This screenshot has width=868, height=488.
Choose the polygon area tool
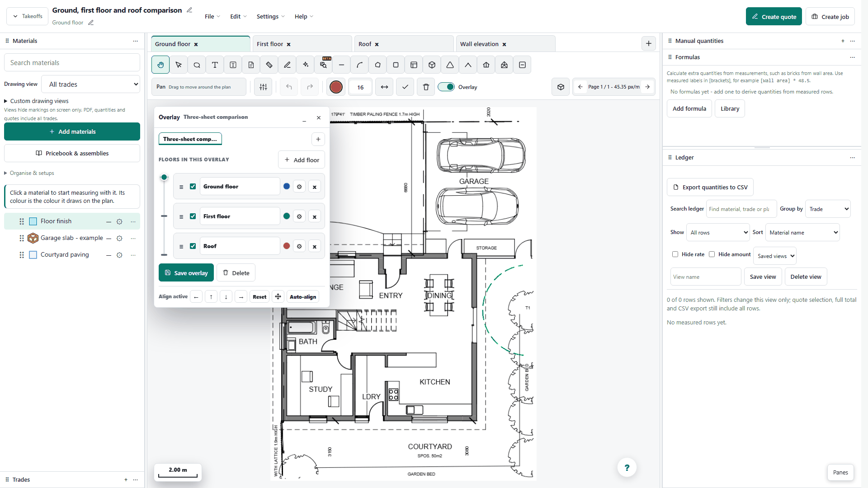(377, 65)
